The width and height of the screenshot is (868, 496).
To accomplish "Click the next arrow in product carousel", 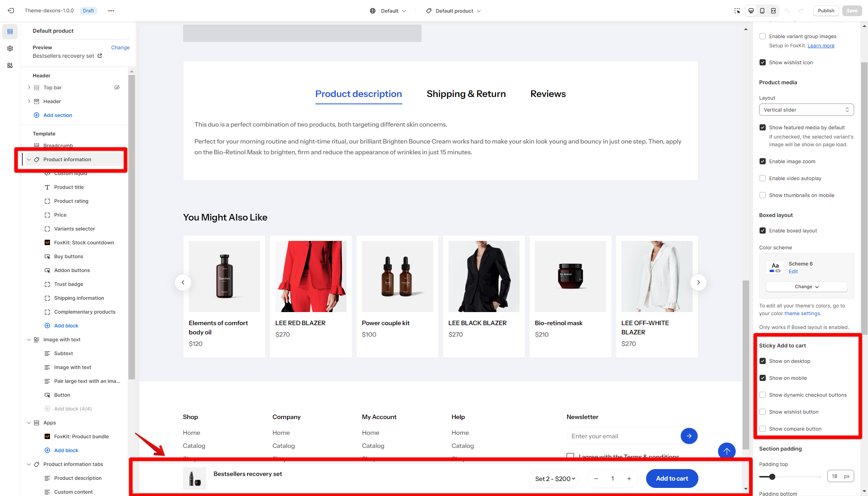I will tap(698, 282).
